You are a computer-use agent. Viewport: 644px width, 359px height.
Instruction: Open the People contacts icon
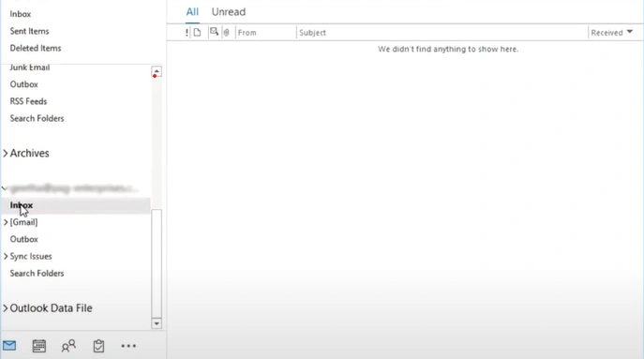[x=68, y=346]
